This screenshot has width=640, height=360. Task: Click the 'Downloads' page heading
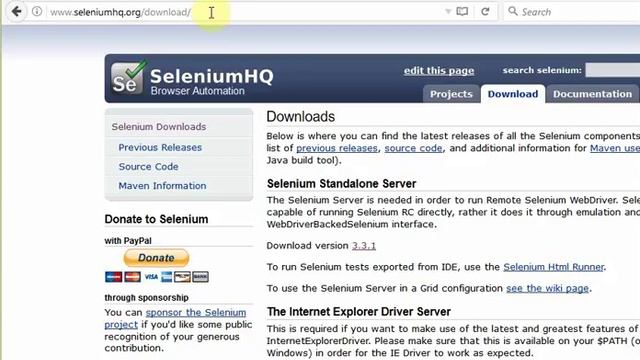(300, 117)
